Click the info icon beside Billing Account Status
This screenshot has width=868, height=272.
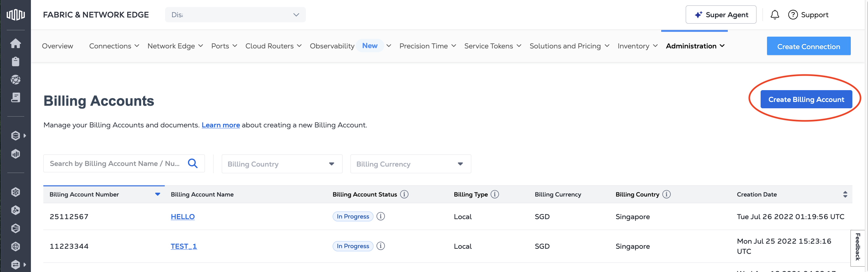point(404,194)
